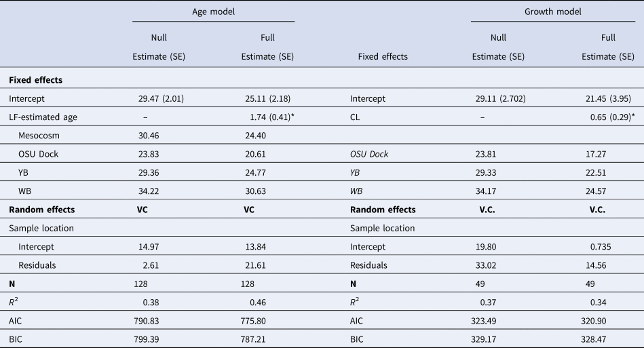Screen dimensions: 644x348
Task: Select the Age model WB value 34.22
Action: 149,191
